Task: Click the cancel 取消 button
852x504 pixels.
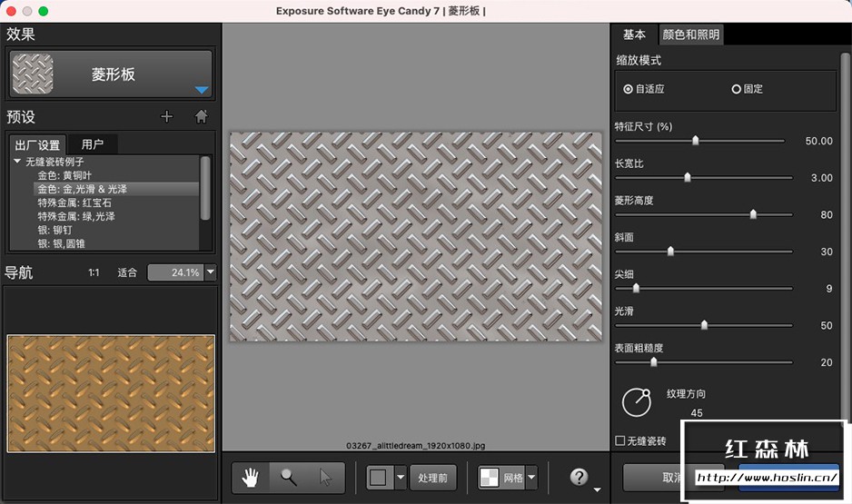Action: [x=674, y=478]
